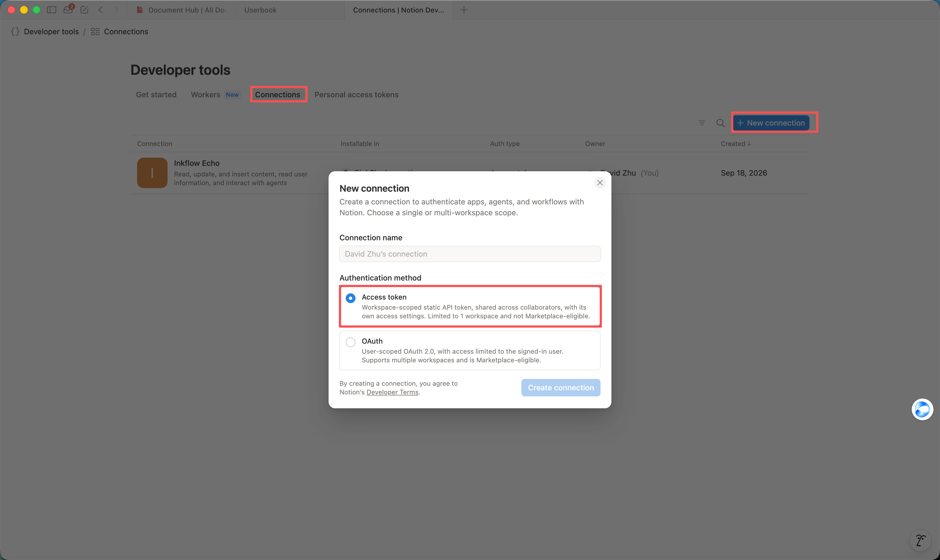The height and width of the screenshot is (560, 940).
Task: Switch to the Get started tab
Action: click(x=156, y=95)
